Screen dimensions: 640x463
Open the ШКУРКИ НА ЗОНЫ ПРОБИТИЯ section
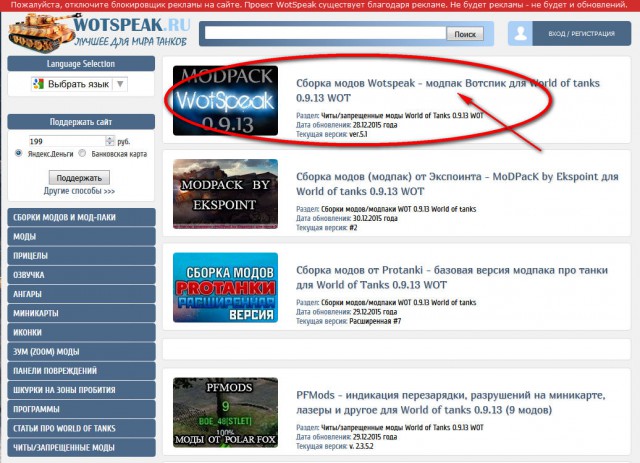click(81, 390)
